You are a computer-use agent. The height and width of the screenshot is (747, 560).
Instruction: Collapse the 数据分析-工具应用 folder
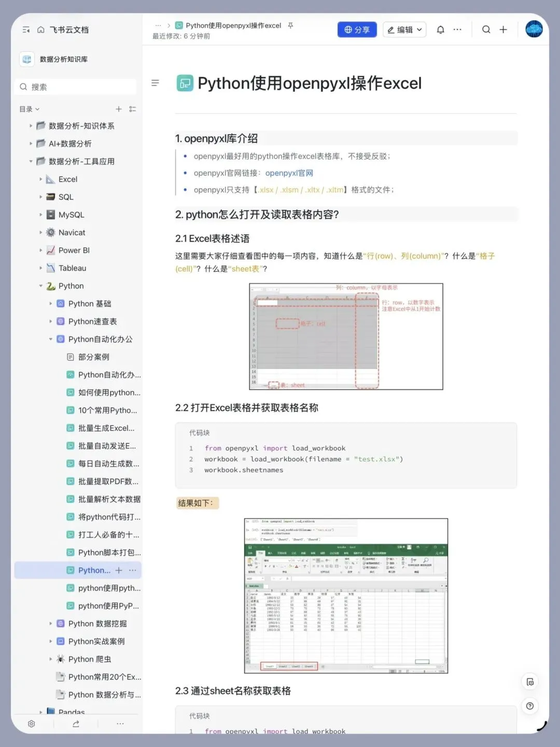[x=31, y=161]
